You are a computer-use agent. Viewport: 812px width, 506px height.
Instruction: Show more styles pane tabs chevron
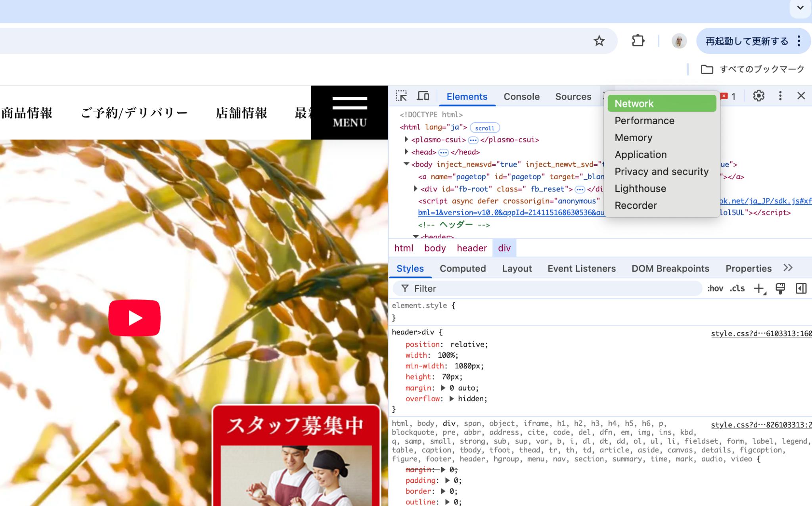(x=788, y=268)
